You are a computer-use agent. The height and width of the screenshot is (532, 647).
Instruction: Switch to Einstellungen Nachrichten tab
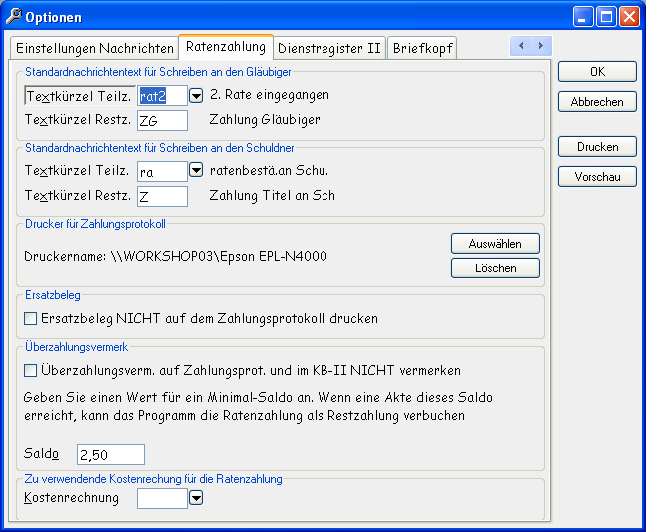click(x=94, y=48)
